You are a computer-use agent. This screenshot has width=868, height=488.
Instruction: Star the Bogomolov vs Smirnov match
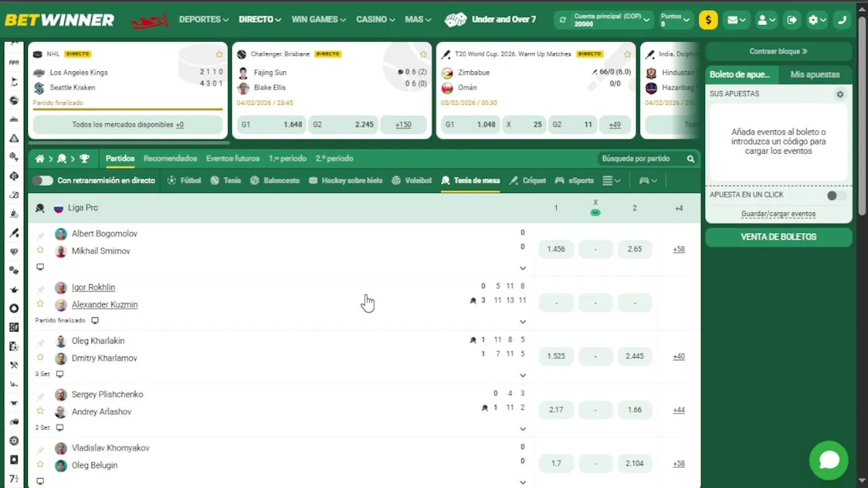coord(40,250)
